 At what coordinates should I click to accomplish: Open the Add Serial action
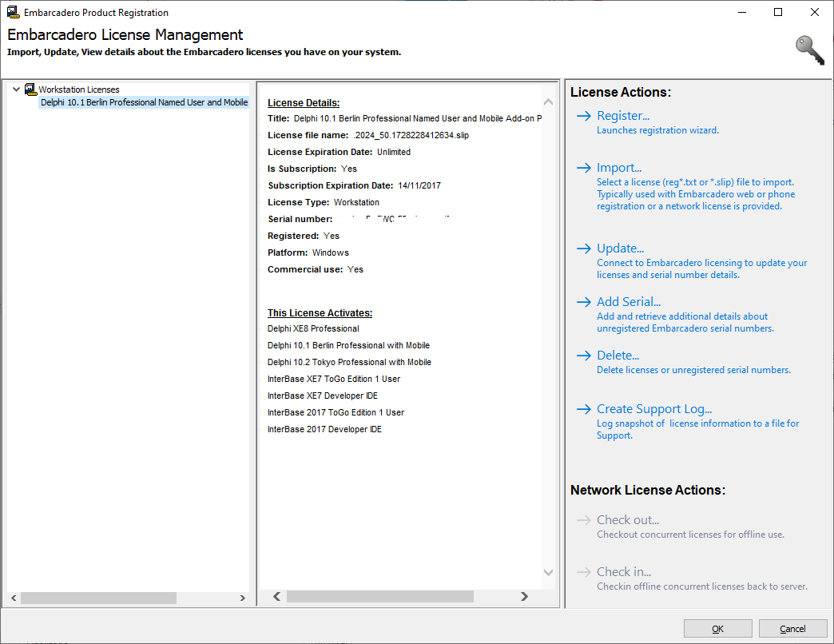tap(629, 301)
